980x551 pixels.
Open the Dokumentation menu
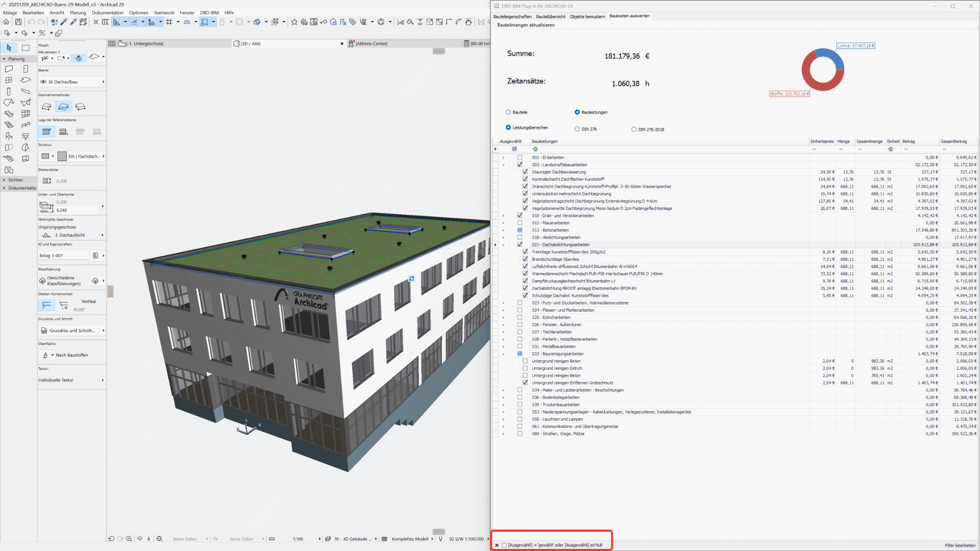[108, 13]
